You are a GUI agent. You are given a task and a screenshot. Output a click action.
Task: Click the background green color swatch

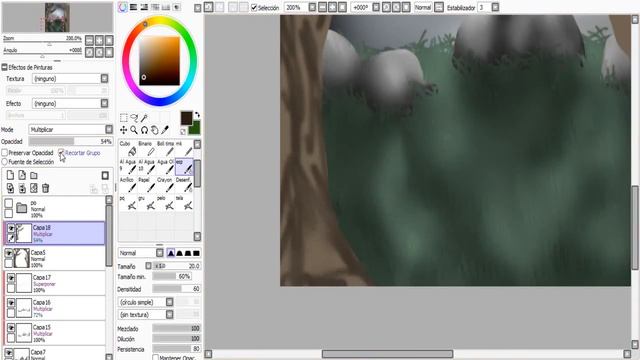pos(196,128)
